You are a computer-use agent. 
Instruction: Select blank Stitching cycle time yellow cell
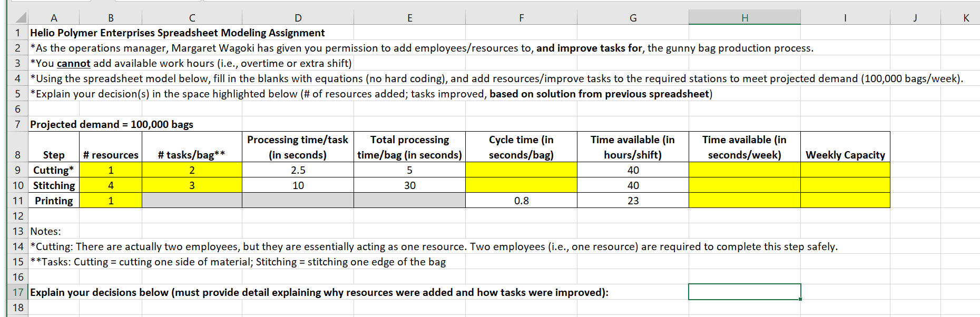tap(522, 185)
